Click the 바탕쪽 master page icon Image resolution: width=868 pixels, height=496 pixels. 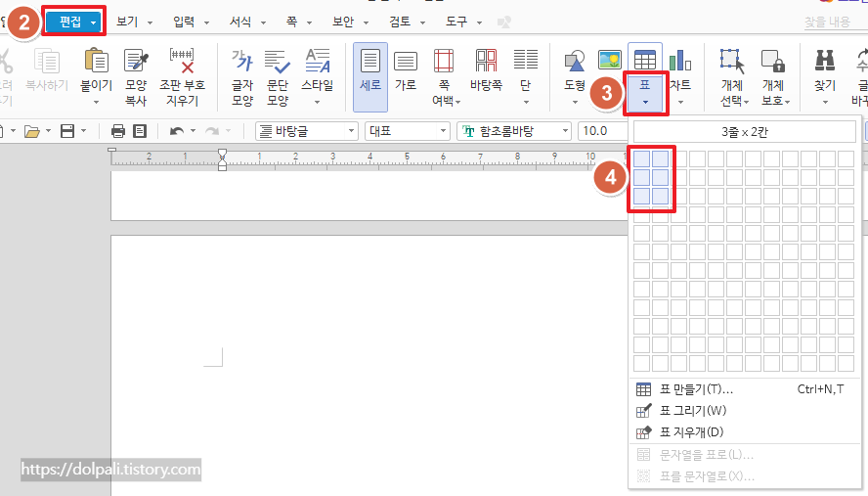coord(486,61)
